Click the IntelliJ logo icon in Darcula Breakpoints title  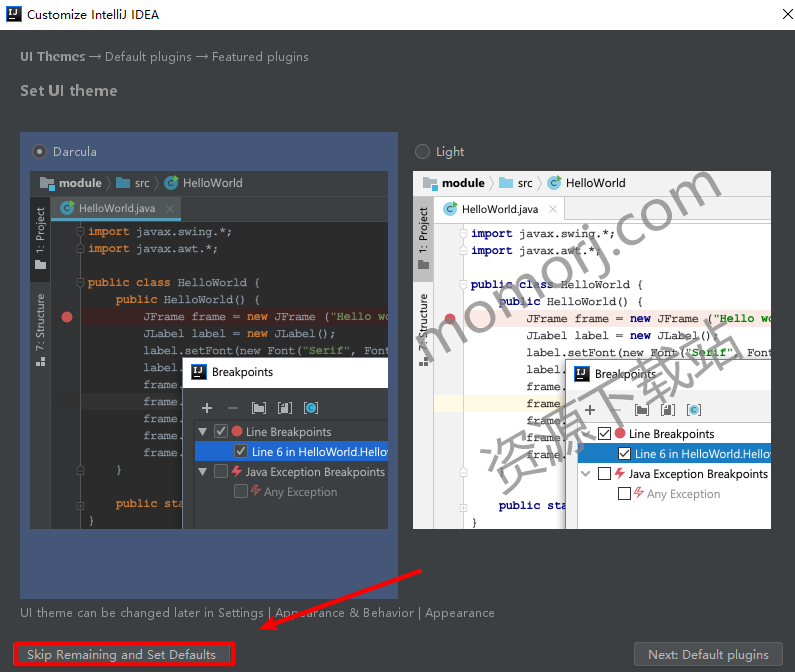(199, 372)
